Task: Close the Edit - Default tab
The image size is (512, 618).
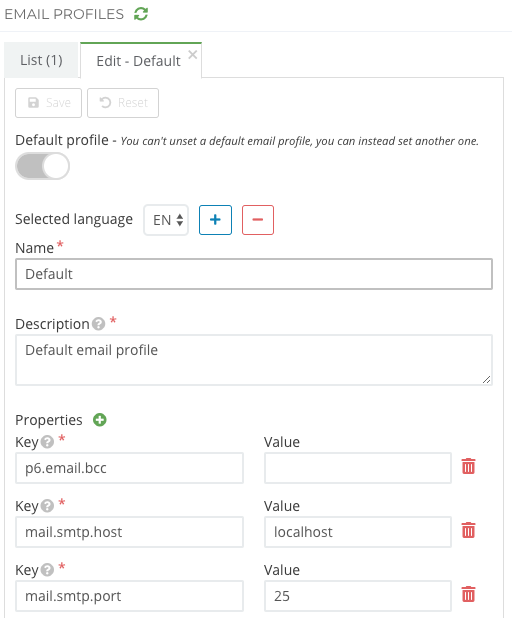Action: (192, 54)
